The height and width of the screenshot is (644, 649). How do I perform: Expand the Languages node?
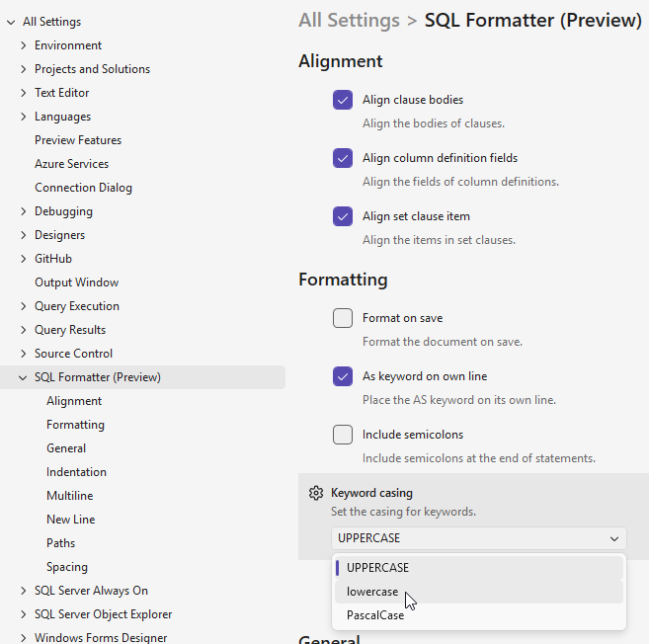click(23, 117)
